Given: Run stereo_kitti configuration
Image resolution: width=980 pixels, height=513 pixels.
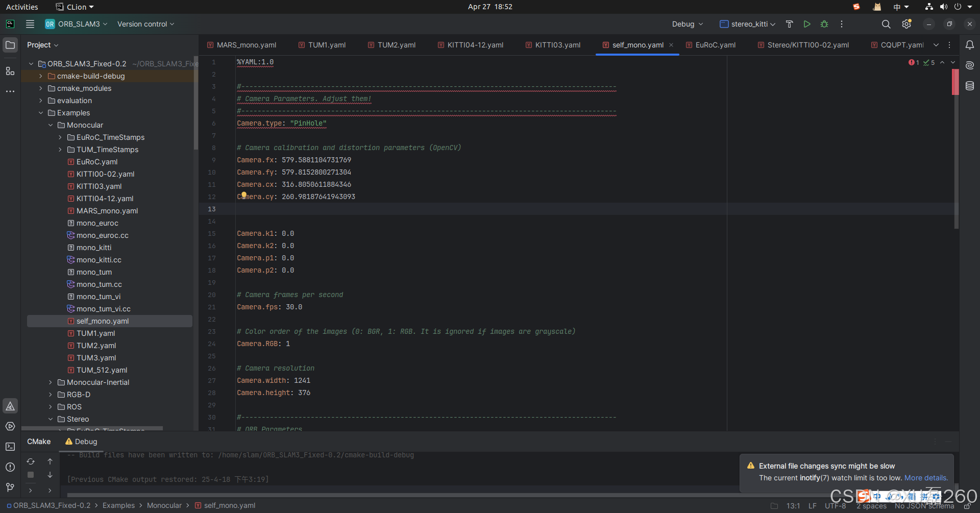Looking at the screenshot, I should (807, 24).
